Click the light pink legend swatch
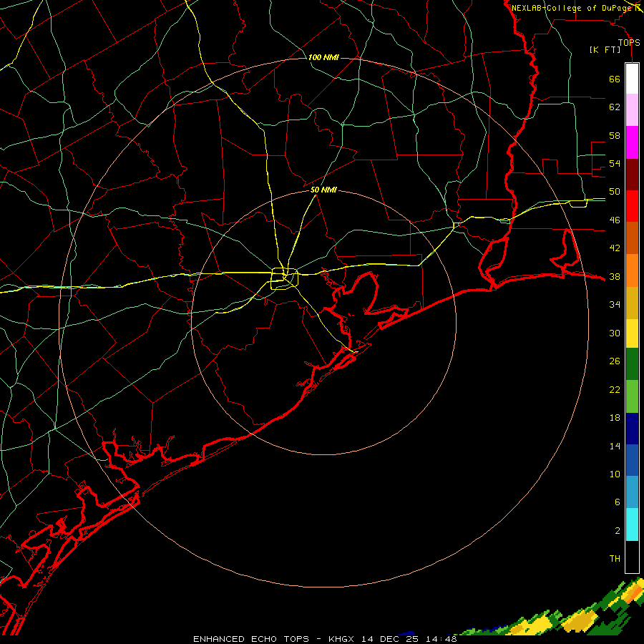The width and height of the screenshot is (644, 644). (x=632, y=109)
